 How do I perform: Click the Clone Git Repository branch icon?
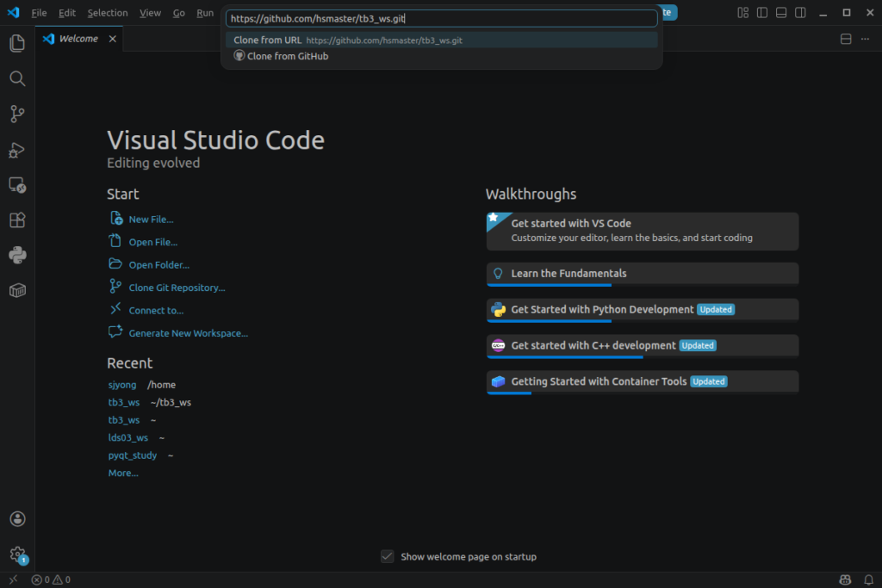(115, 286)
